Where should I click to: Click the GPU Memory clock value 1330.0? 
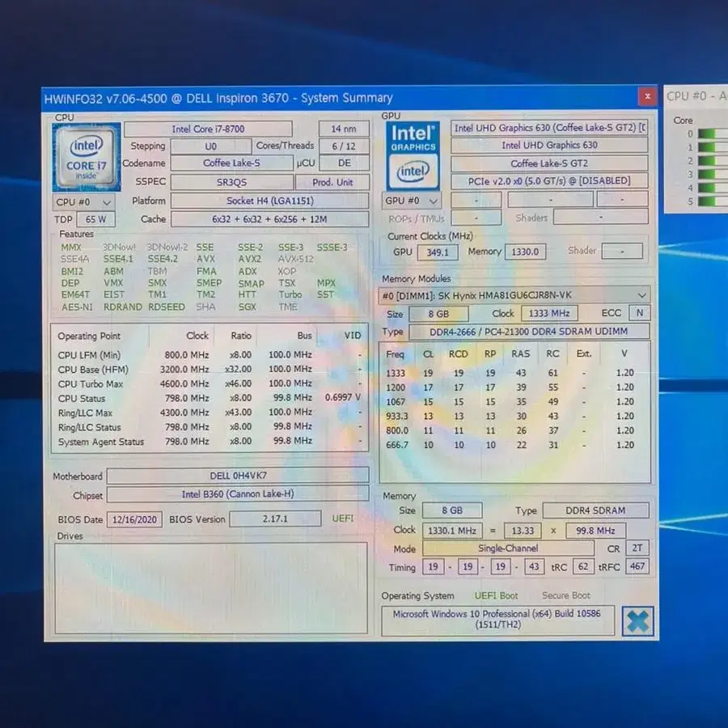pos(525,252)
